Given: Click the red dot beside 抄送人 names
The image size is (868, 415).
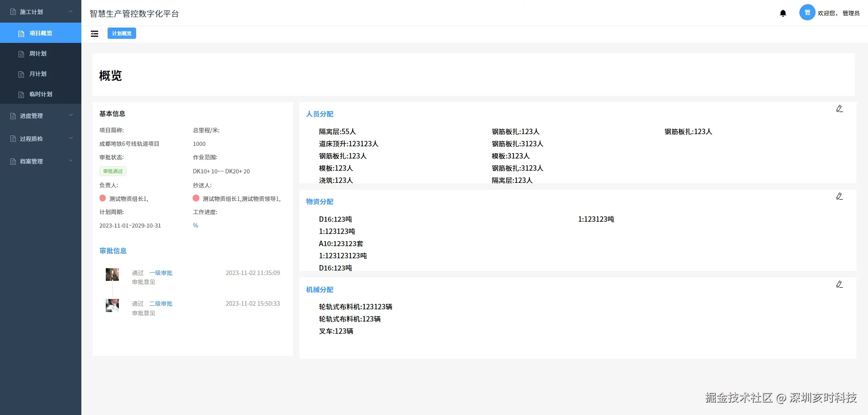Looking at the screenshot, I should (196, 198).
